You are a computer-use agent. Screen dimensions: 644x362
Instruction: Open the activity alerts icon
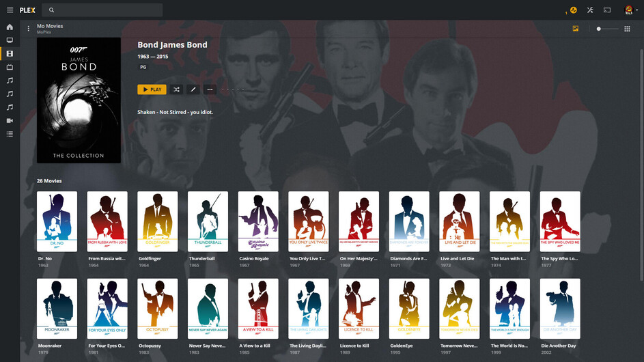click(574, 10)
